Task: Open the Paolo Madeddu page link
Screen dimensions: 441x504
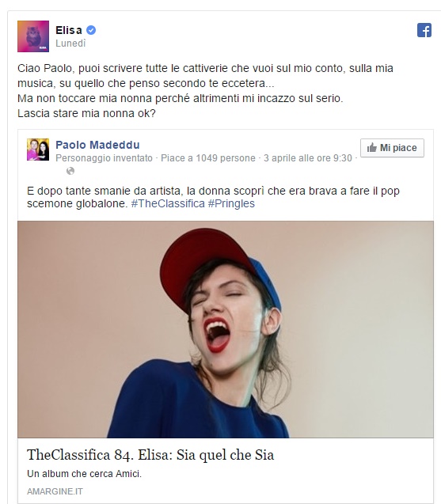Action: (x=97, y=145)
